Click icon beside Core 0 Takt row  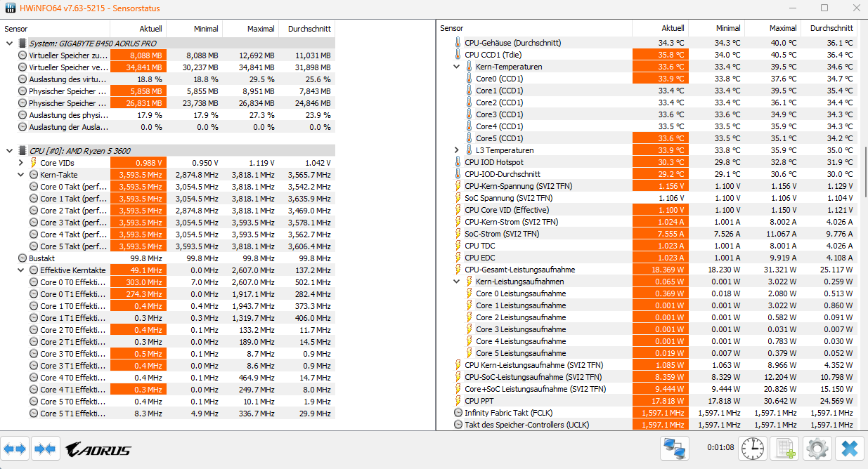(34, 187)
